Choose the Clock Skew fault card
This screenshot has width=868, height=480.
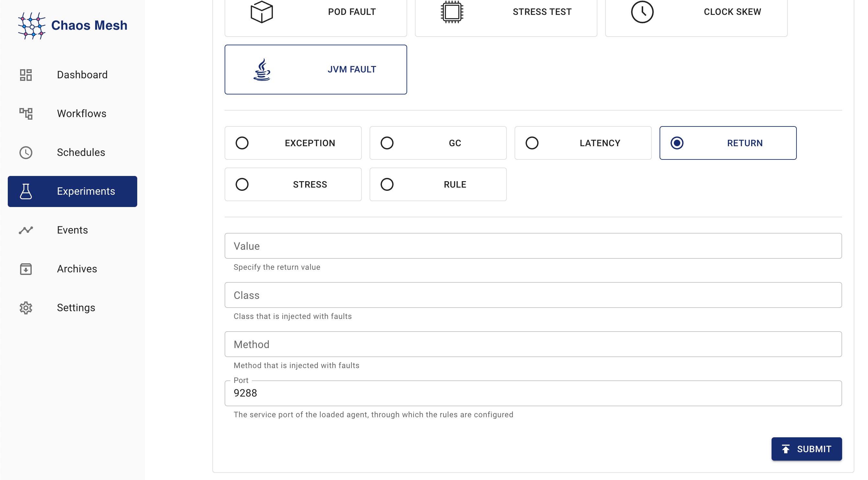696,14
